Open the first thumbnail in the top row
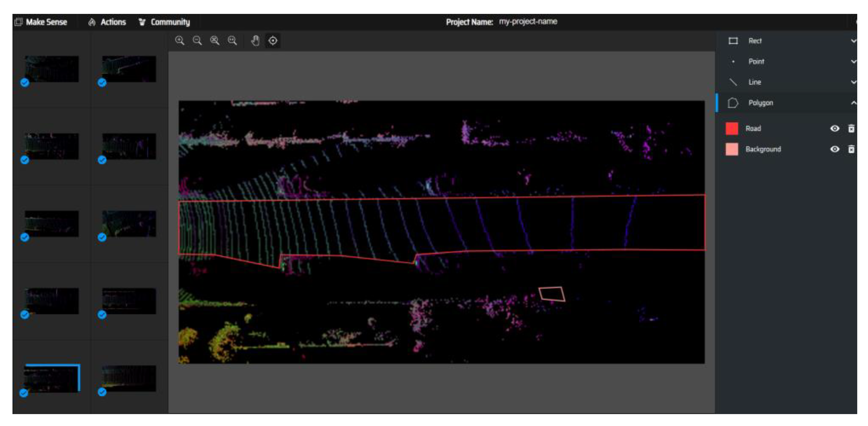 pyautogui.click(x=52, y=69)
